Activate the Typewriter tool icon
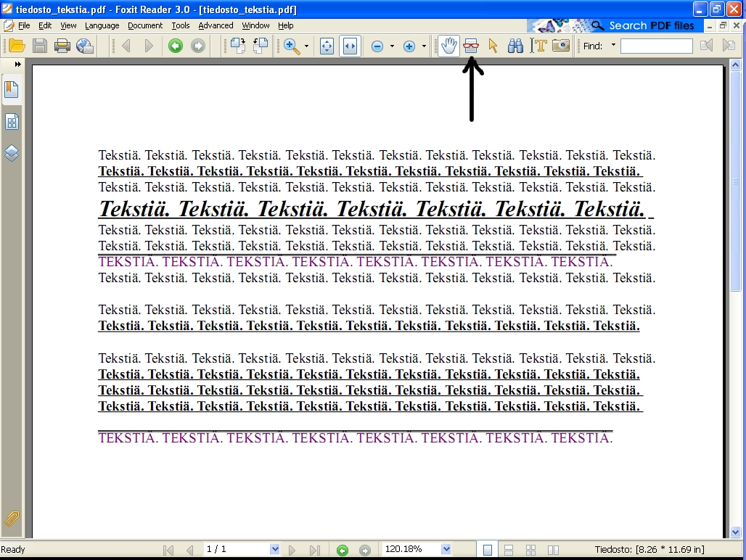This screenshot has width=746, height=560. pyautogui.click(x=538, y=46)
